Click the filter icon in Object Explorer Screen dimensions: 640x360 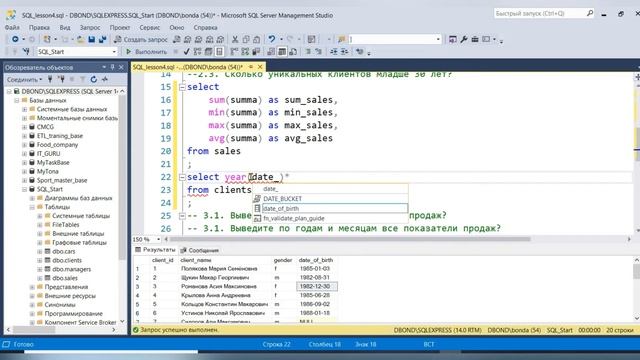coord(83,79)
